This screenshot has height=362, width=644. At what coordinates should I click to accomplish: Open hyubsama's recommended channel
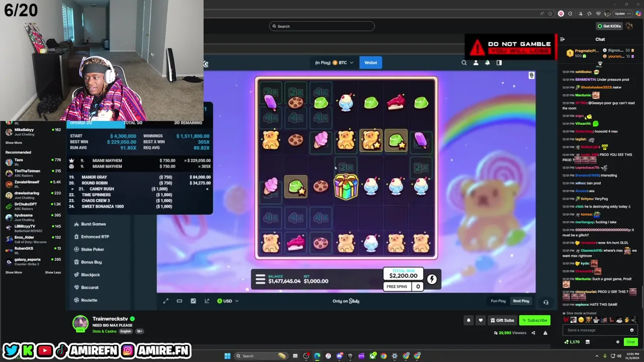click(x=33, y=217)
